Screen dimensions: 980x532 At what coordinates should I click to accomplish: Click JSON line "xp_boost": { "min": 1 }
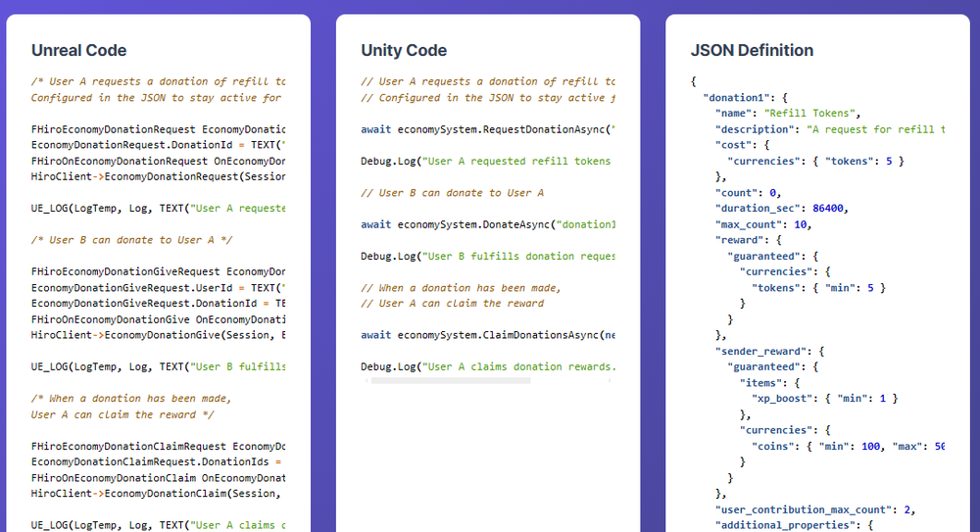(x=824, y=398)
